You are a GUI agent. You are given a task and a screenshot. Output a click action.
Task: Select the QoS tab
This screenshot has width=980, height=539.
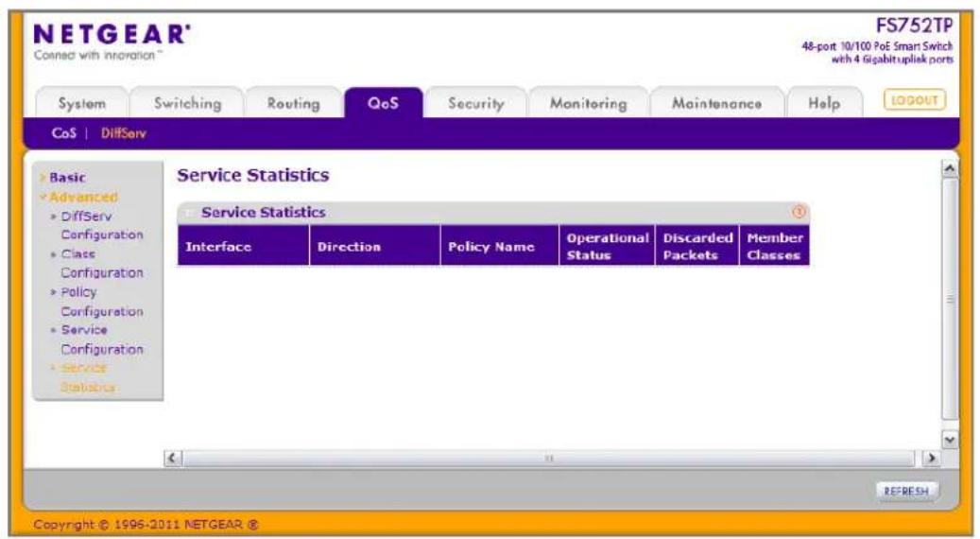tap(383, 102)
